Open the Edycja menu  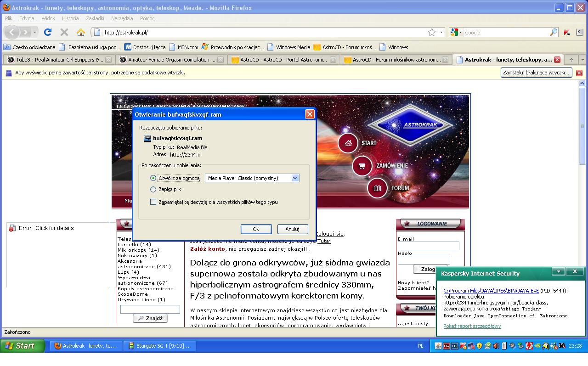[27, 18]
